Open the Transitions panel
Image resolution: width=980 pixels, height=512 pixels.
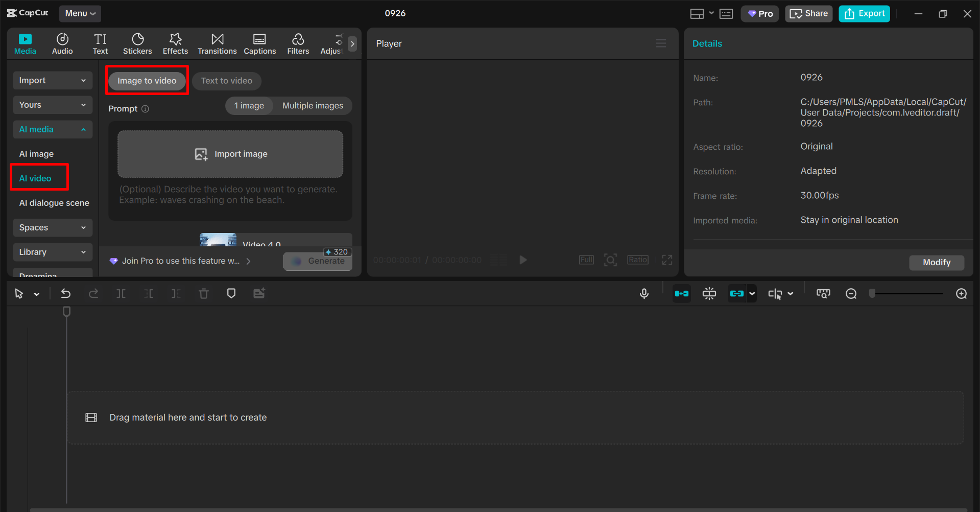(x=217, y=43)
